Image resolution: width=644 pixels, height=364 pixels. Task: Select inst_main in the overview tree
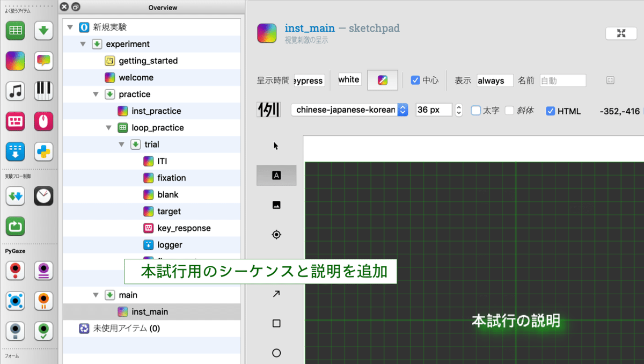coord(150,311)
